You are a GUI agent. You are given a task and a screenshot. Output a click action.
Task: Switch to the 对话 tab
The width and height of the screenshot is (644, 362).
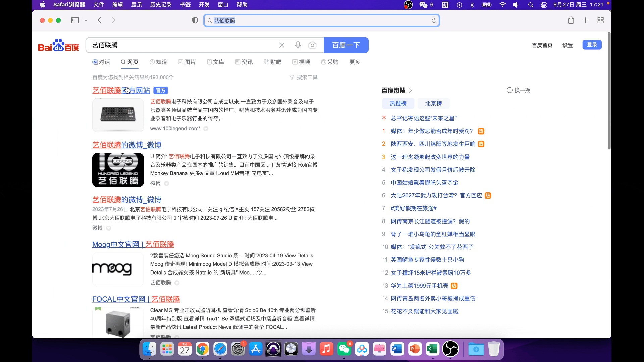pos(101,62)
